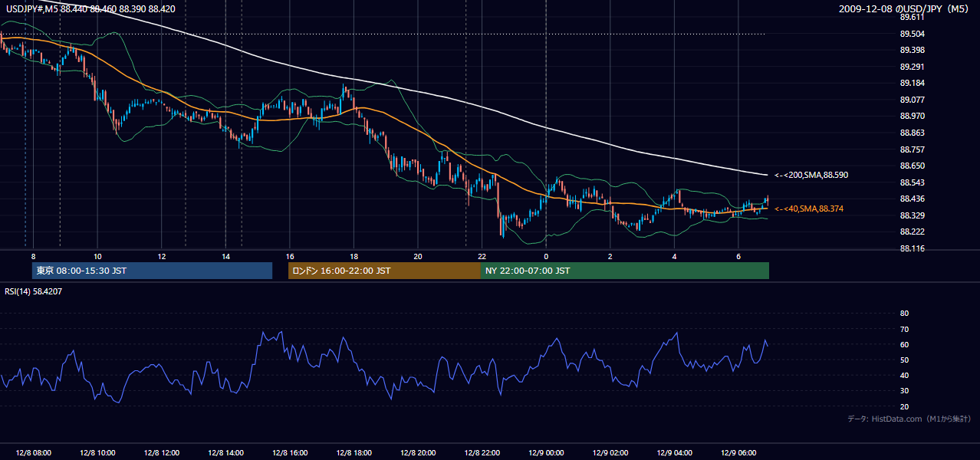
Task: Select the Tokyo 08:00-15:30 JST session bar
Action: [153, 271]
